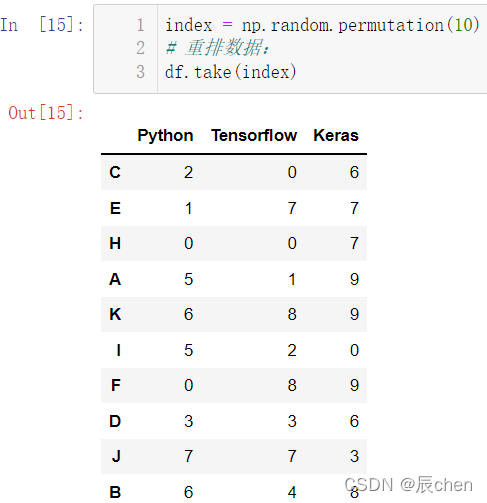Click Python value '1' in row E
487x503 pixels.
189,208
